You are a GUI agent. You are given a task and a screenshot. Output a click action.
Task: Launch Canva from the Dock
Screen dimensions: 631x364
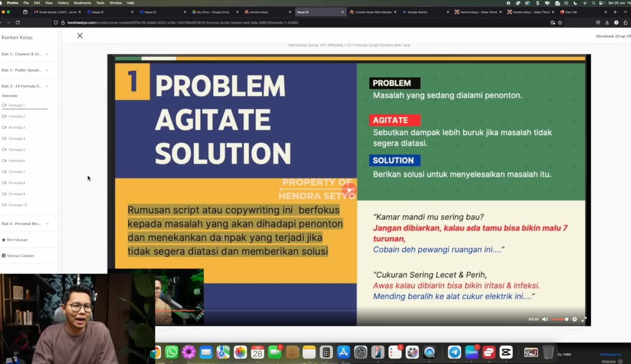click(x=471, y=352)
